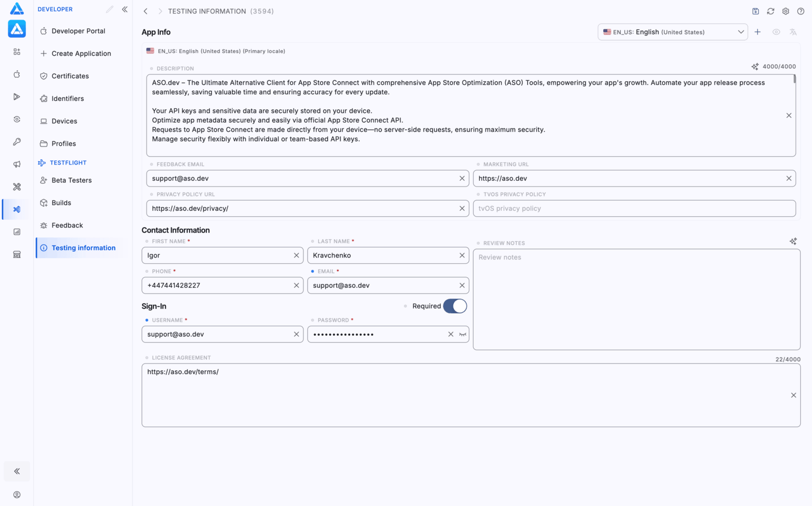The height and width of the screenshot is (506, 812).
Task: Clear the Phone field
Action: [x=297, y=286]
